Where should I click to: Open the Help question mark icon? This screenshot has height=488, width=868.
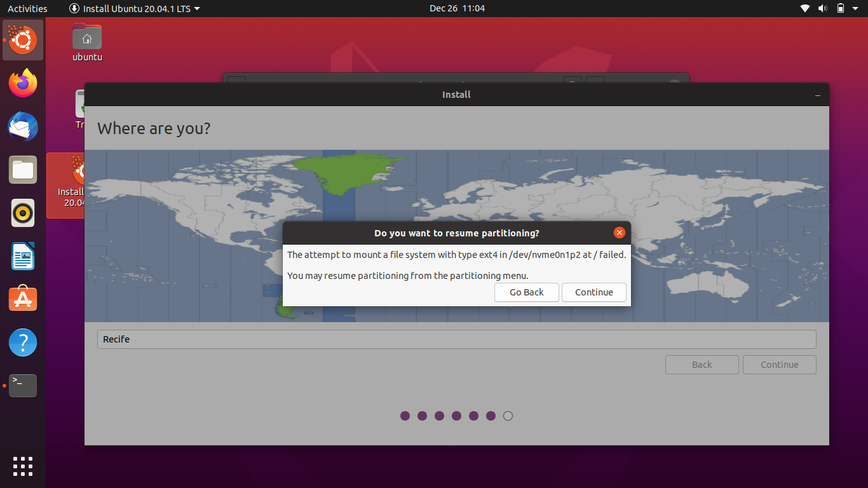pyautogui.click(x=23, y=342)
